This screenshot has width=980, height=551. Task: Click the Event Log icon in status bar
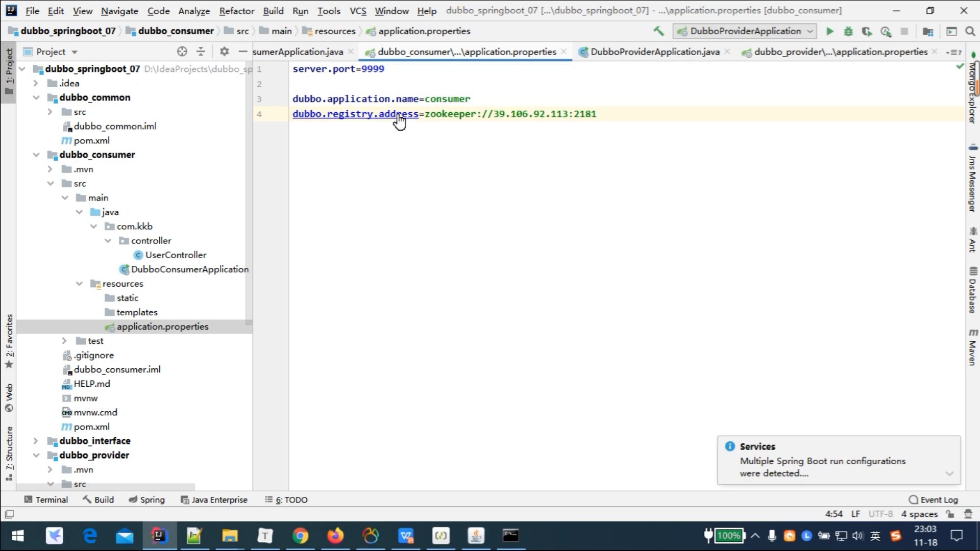click(914, 499)
